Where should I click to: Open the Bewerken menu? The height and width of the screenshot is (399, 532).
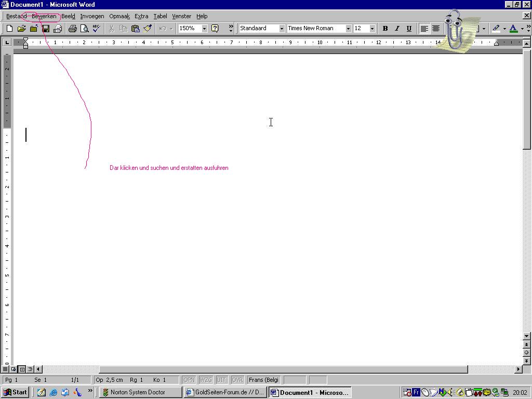tap(44, 16)
